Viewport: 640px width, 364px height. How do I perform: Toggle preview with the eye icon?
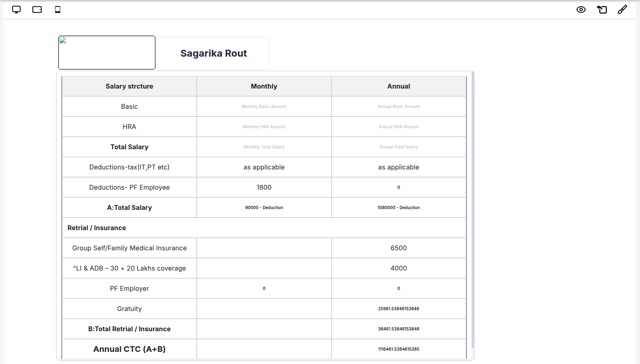click(x=581, y=10)
